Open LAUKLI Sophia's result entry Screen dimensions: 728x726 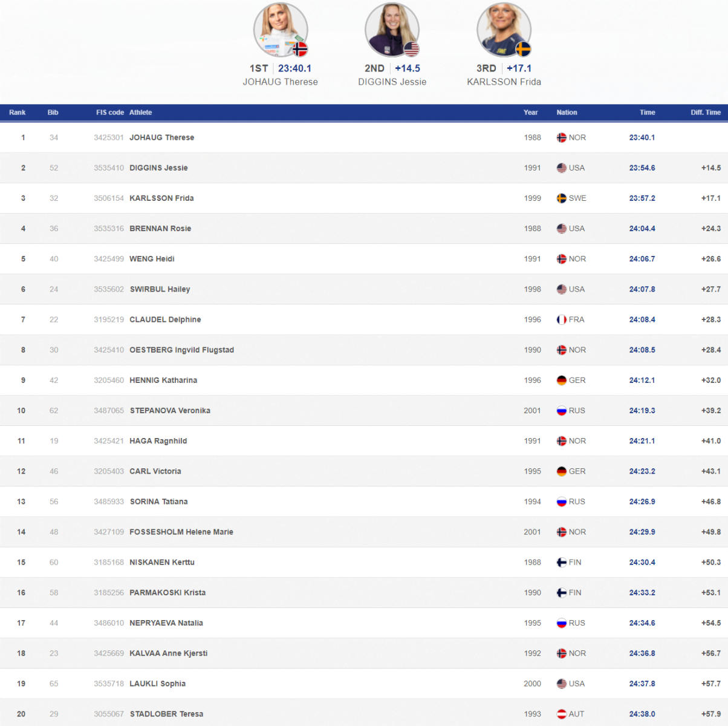157,684
